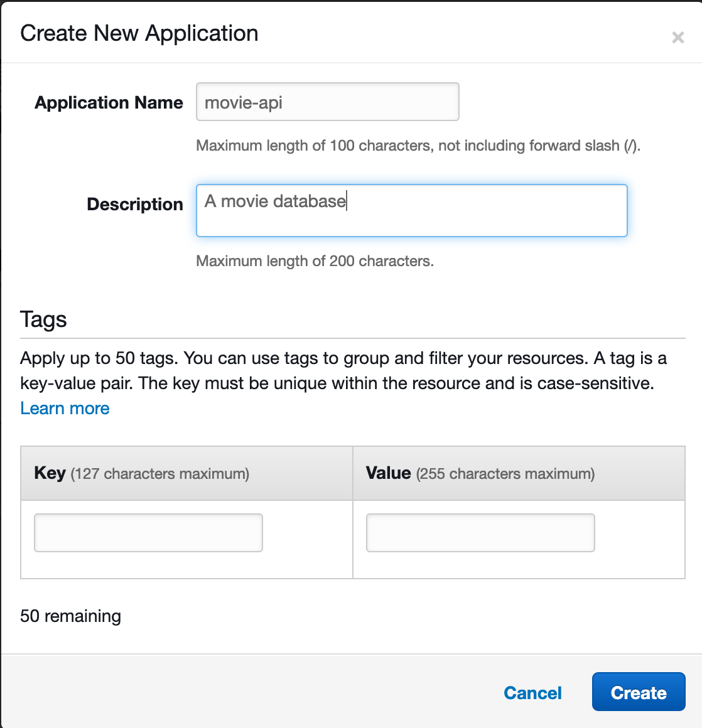Click the 255 characters maximum note
Viewport: 702px width, 728px height.
tap(505, 474)
